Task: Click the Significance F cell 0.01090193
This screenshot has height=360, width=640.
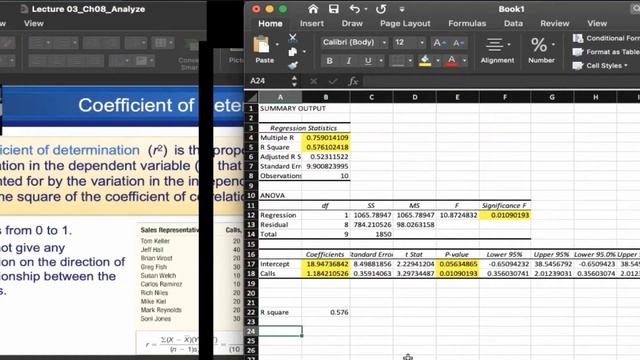Action: [x=505, y=215]
